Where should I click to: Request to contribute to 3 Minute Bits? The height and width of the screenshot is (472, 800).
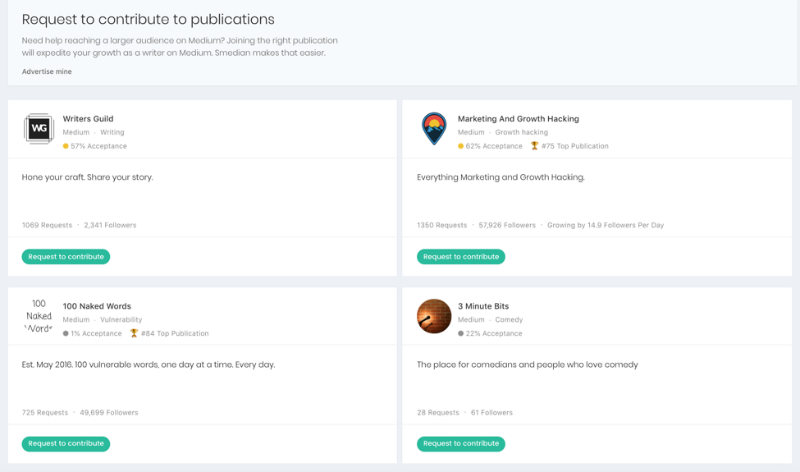(x=461, y=443)
